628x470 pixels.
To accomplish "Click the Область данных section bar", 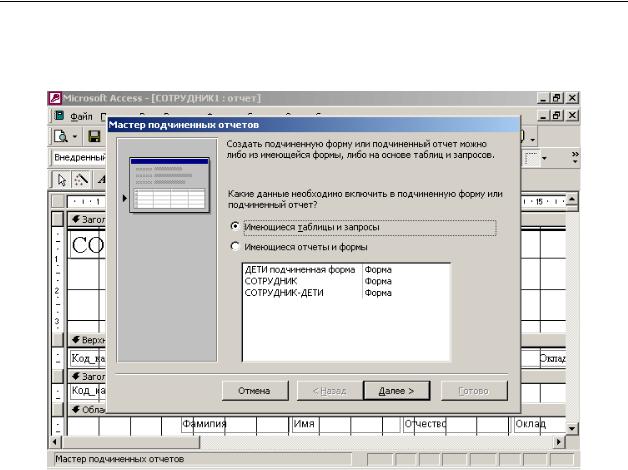I will coord(87,410).
